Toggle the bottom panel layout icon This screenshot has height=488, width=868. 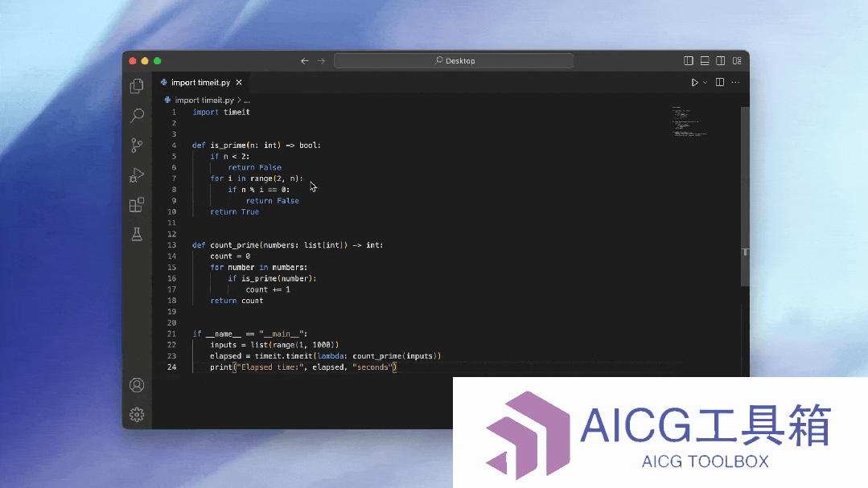(x=705, y=61)
